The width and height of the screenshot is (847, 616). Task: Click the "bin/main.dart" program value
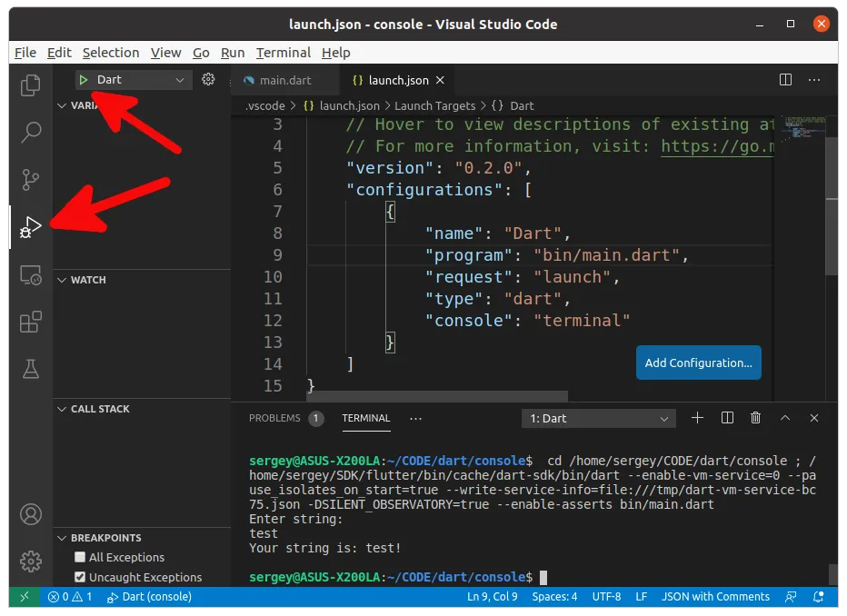point(606,255)
